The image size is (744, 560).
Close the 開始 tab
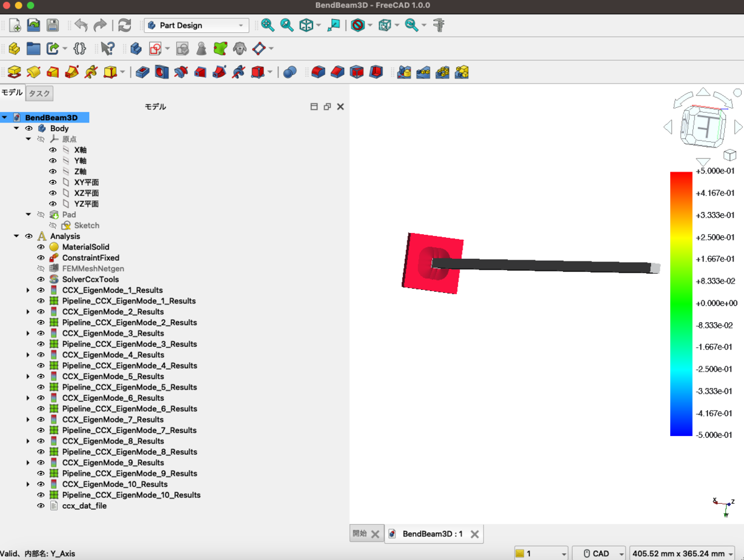375,534
